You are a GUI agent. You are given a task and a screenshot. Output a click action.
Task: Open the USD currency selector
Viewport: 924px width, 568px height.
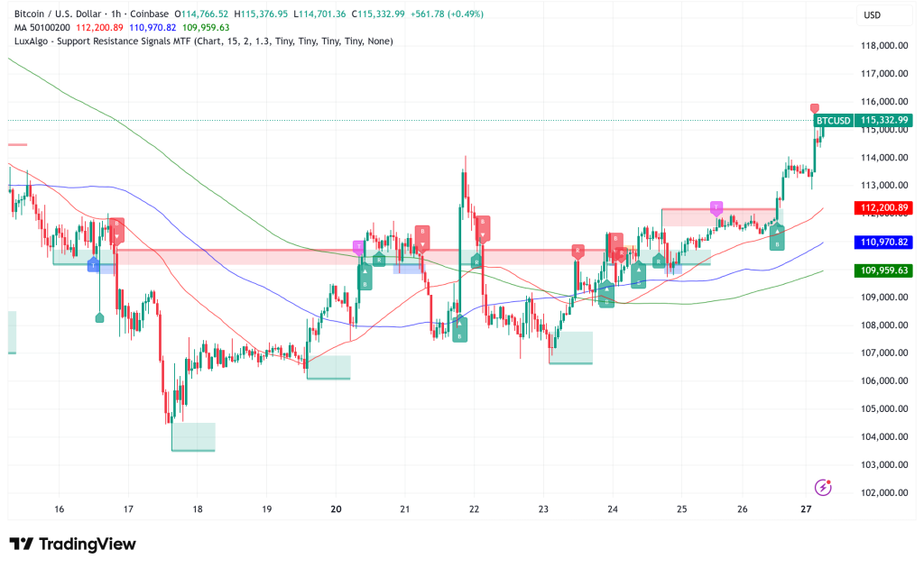tap(872, 15)
